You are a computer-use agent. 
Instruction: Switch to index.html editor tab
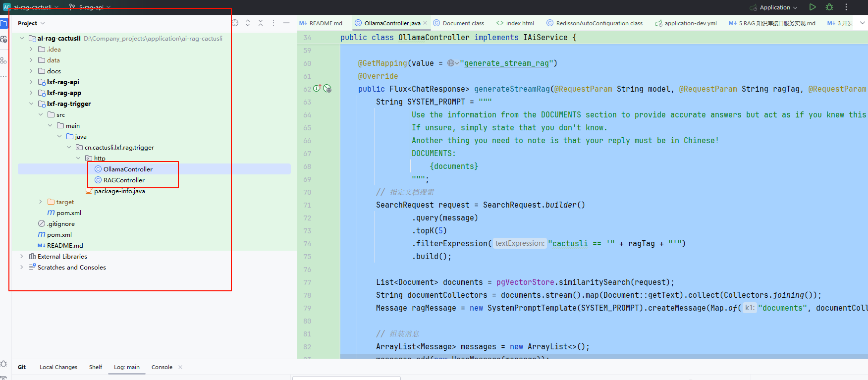click(515, 23)
